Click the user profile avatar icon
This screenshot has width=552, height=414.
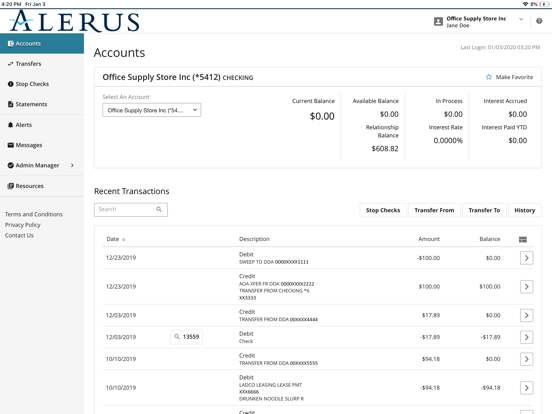438,22
